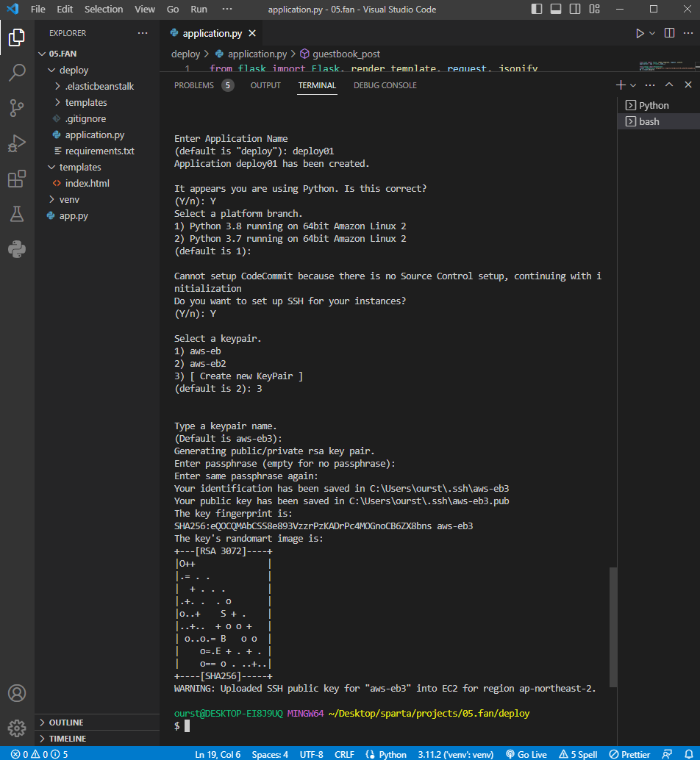Toggle the secondary side bar layout icon

coord(575,10)
